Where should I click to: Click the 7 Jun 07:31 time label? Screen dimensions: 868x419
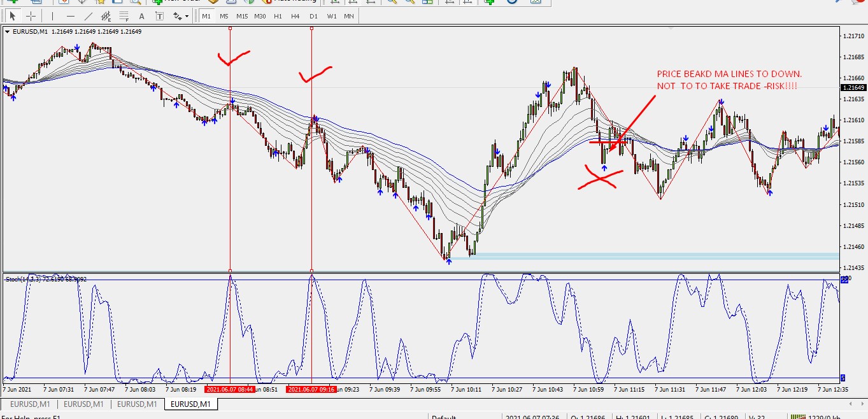[x=58, y=388]
